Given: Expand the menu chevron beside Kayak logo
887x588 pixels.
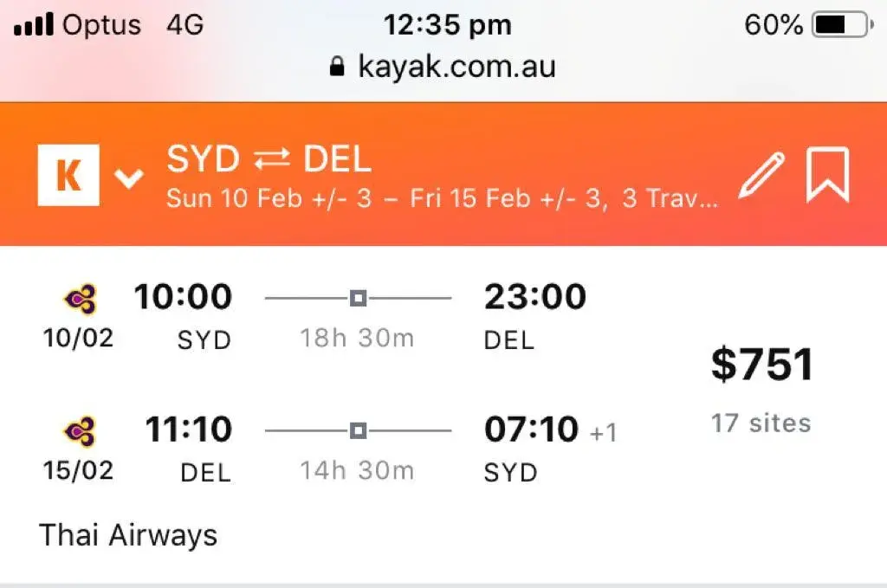Looking at the screenshot, I should click(x=129, y=178).
